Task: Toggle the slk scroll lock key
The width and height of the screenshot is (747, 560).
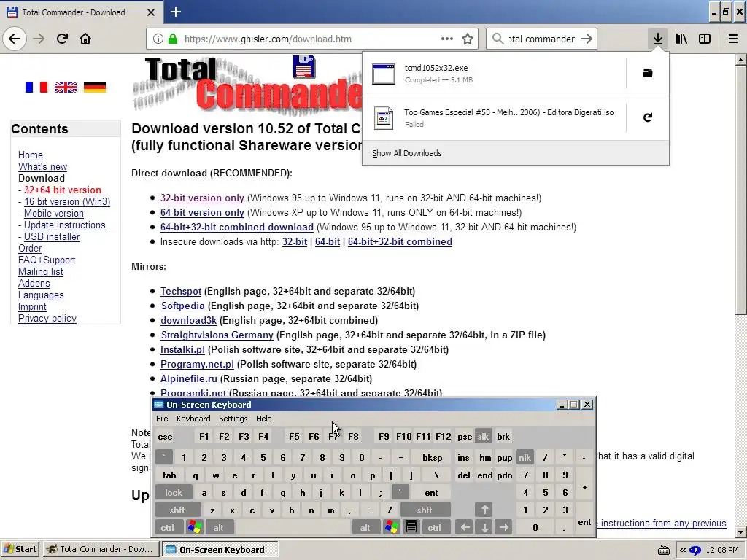Action: click(483, 437)
